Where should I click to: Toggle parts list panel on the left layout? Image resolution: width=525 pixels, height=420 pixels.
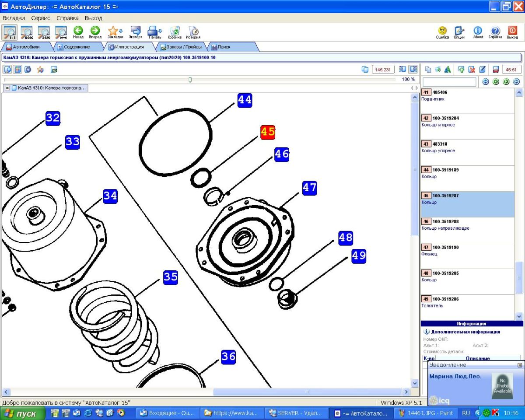pos(403,69)
